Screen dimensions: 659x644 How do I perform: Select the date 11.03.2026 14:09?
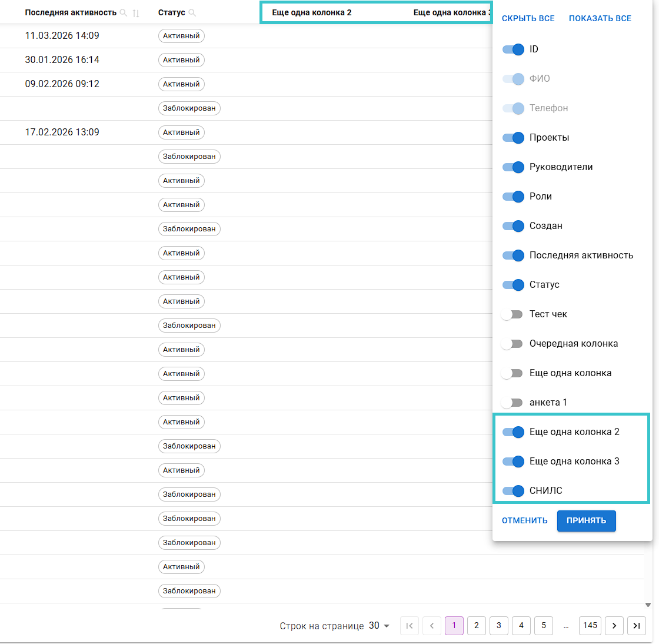pos(62,36)
